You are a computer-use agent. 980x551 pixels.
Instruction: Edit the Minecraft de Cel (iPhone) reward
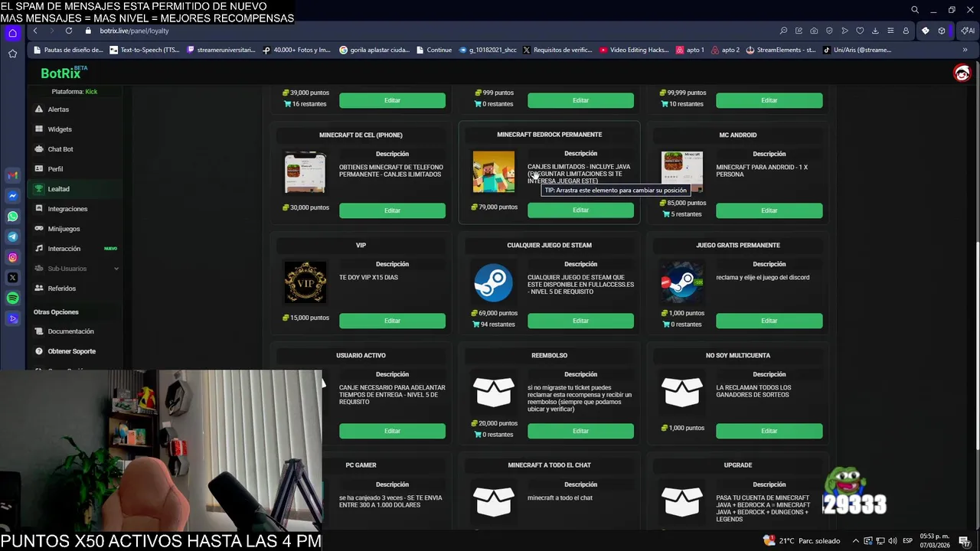[x=392, y=210]
